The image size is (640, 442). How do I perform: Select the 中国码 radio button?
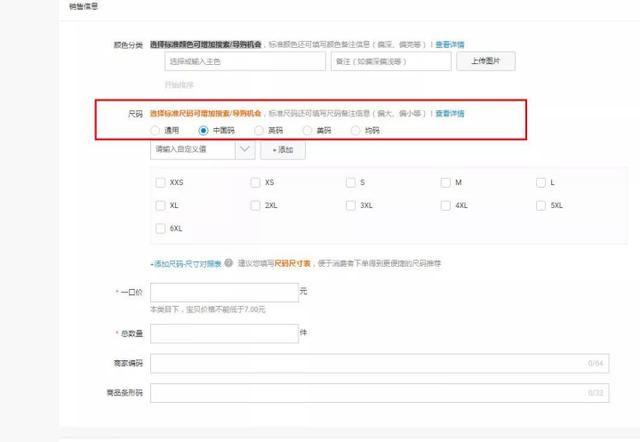pos(203,131)
